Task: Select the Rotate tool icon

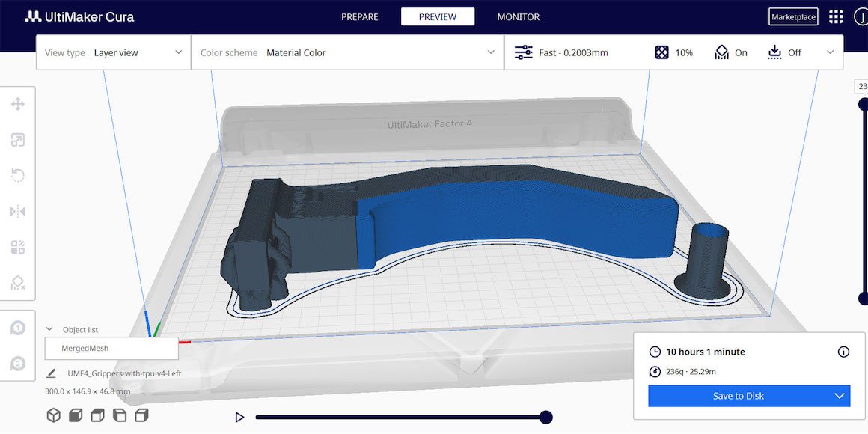Action: click(x=18, y=176)
